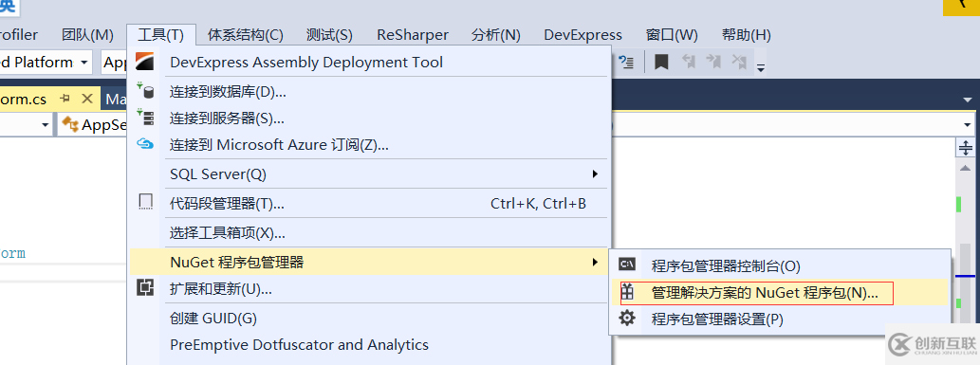Click the package manager settings gear icon
Viewport: 980px width, 365px height.
pyautogui.click(x=627, y=319)
